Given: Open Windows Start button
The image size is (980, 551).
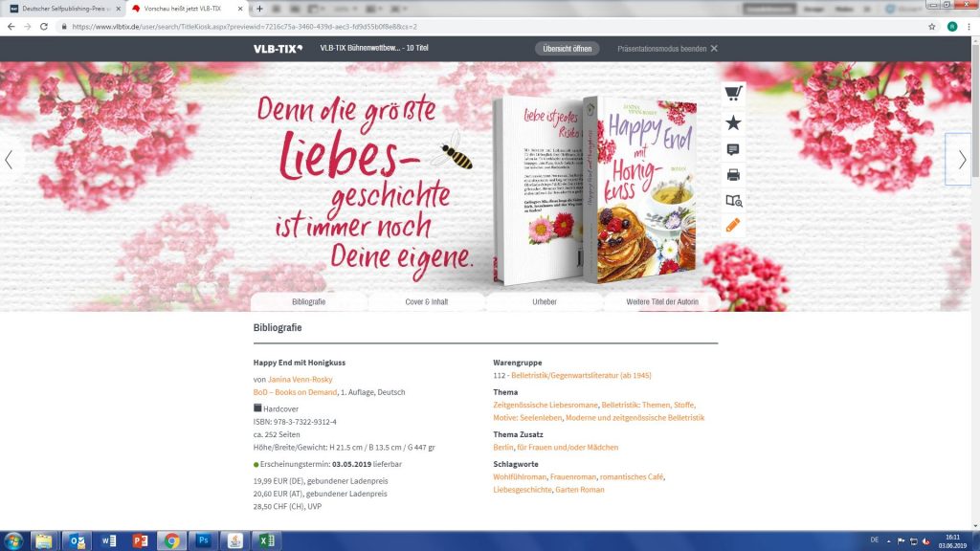Looking at the screenshot, I should (13, 541).
